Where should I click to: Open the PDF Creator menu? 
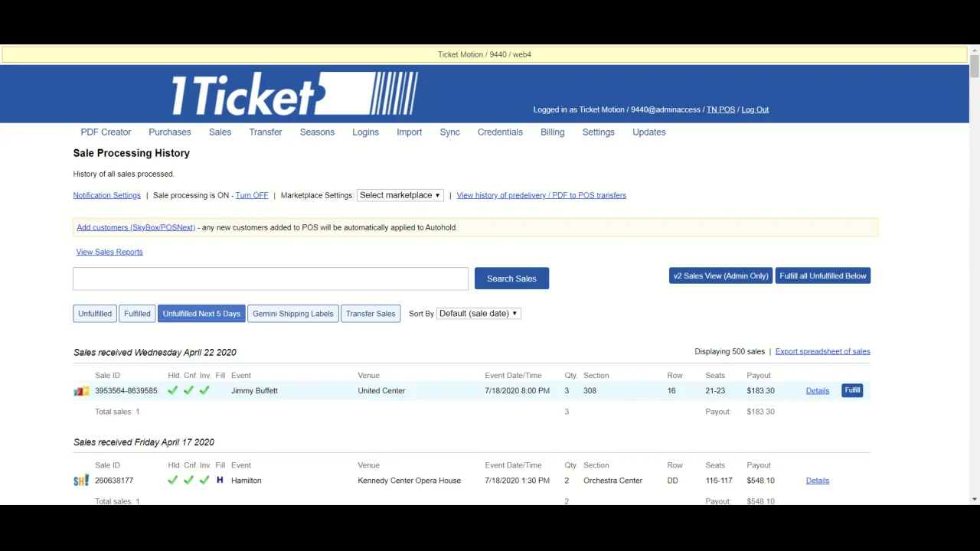[x=106, y=132]
